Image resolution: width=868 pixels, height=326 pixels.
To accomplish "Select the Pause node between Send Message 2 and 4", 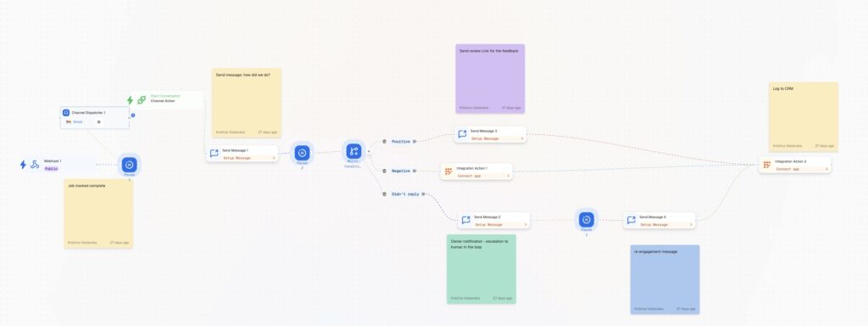I will point(587,220).
